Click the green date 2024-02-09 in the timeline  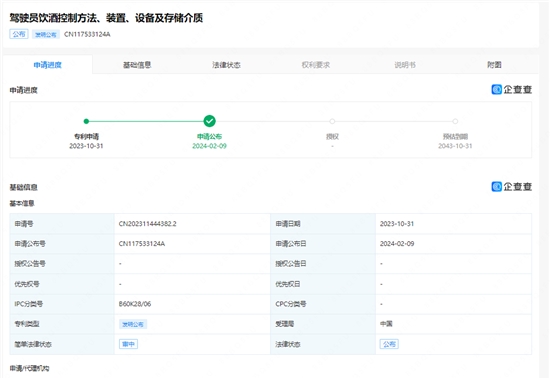click(x=209, y=146)
